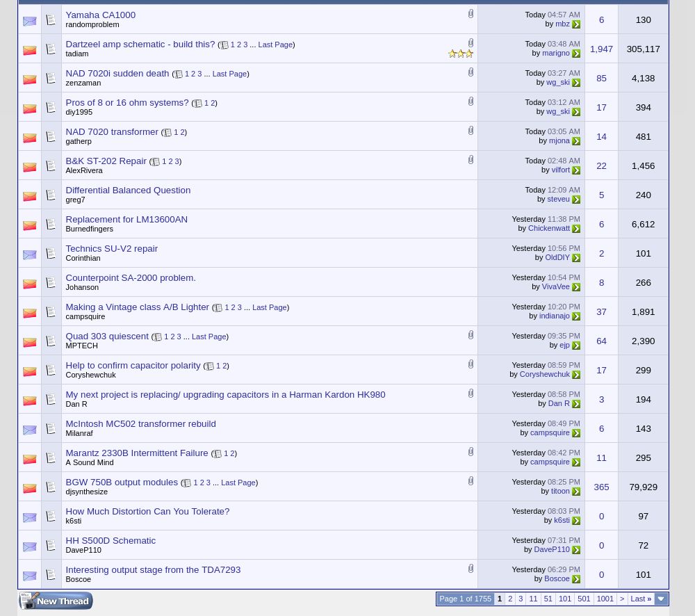Click document post icon for How Much Distortion thread
The width and height of the screenshot is (695, 616).
point(51,516)
